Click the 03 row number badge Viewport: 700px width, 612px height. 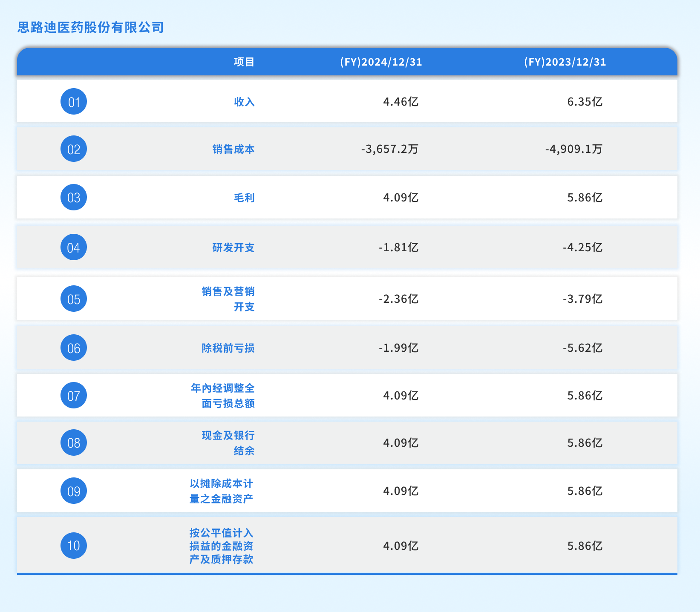(x=74, y=198)
